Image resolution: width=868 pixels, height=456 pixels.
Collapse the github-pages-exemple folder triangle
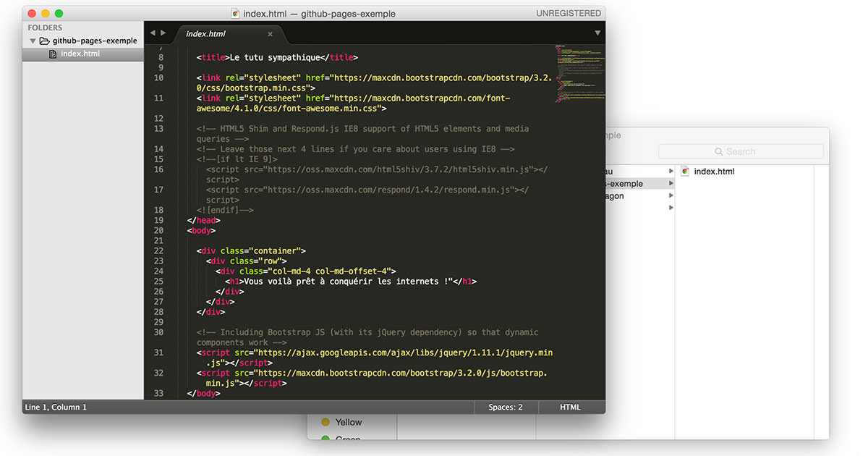click(33, 41)
